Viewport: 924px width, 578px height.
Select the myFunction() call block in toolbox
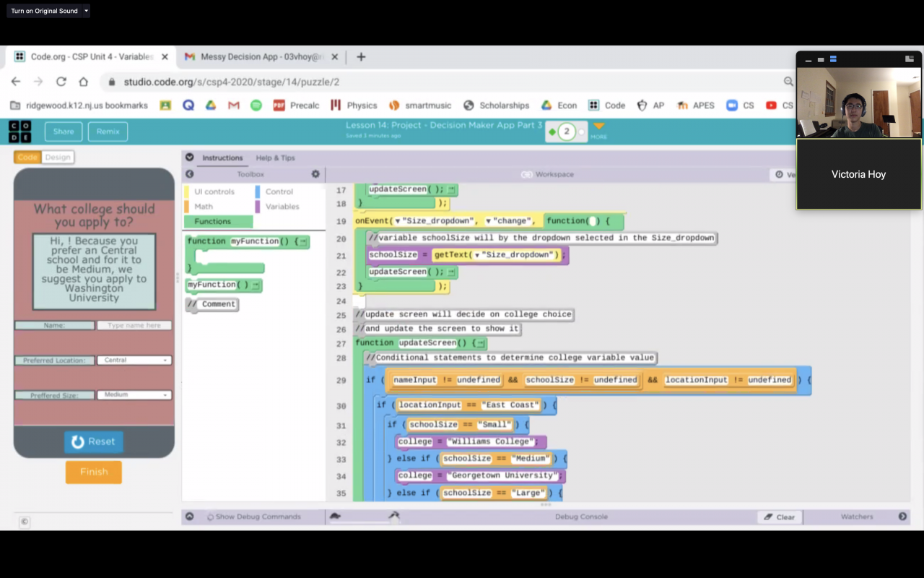[x=224, y=285]
